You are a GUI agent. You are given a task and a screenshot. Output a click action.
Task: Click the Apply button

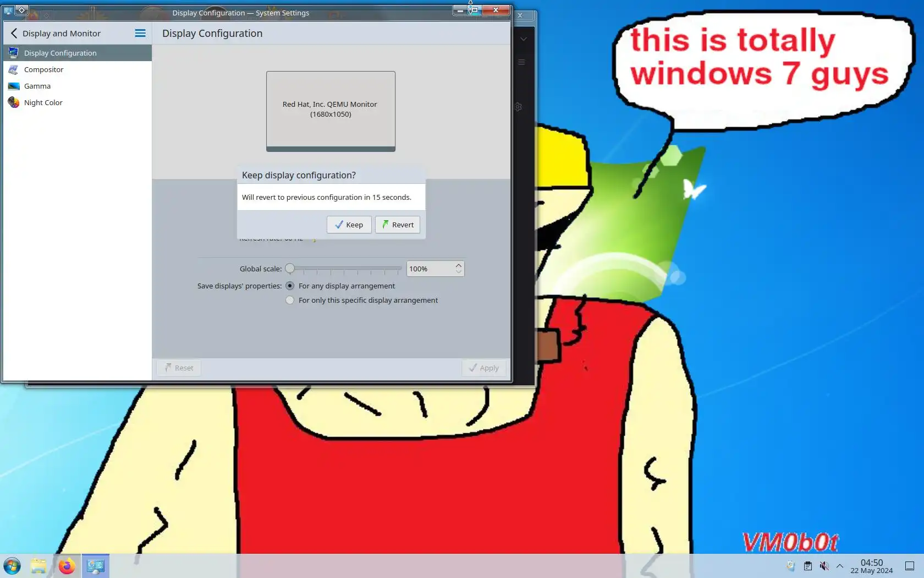pyautogui.click(x=484, y=368)
